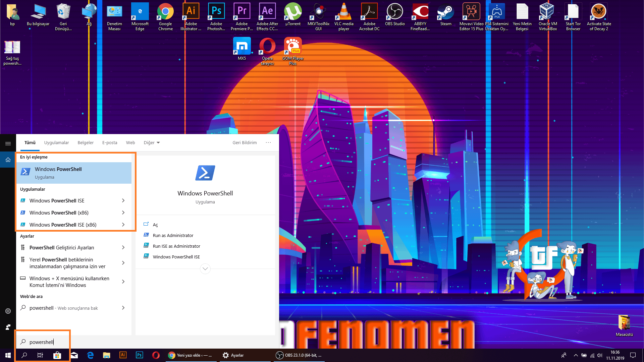
Task: Click Run ISE as Administrator option
Action: (176, 246)
